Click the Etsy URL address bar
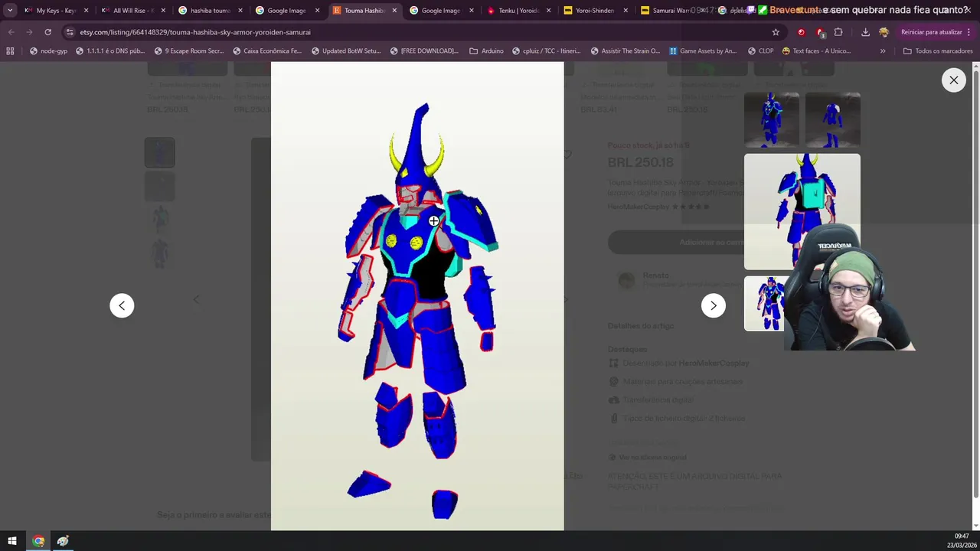The width and height of the screenshot is (980, 551). (421, 32)
